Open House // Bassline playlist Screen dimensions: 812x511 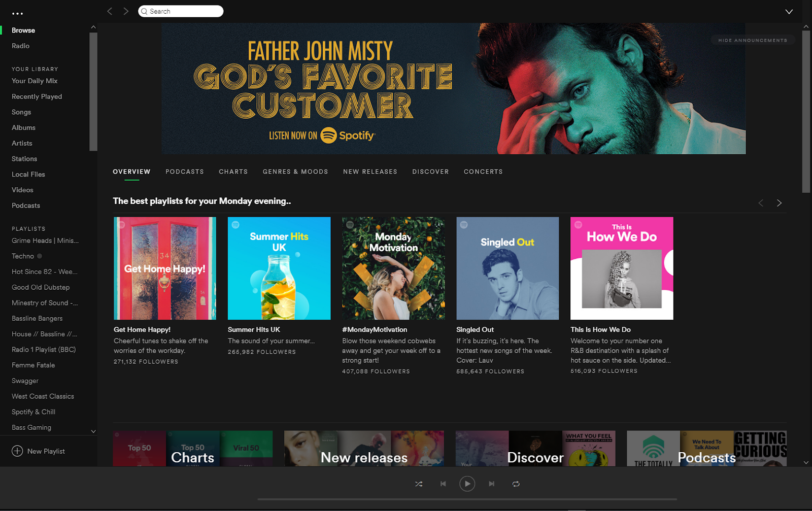pyautogui.click(x=45, y=334)
